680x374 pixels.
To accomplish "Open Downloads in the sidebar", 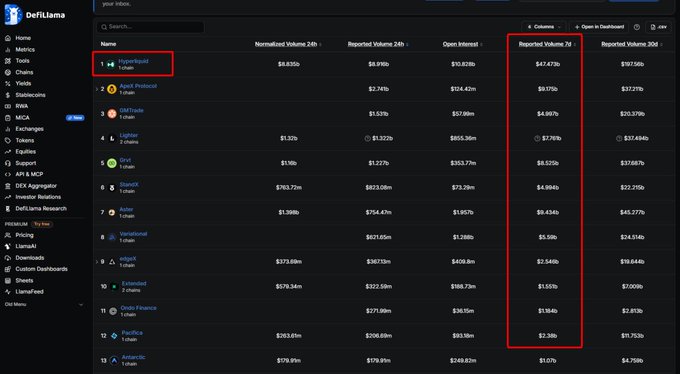I will point(29,258).
